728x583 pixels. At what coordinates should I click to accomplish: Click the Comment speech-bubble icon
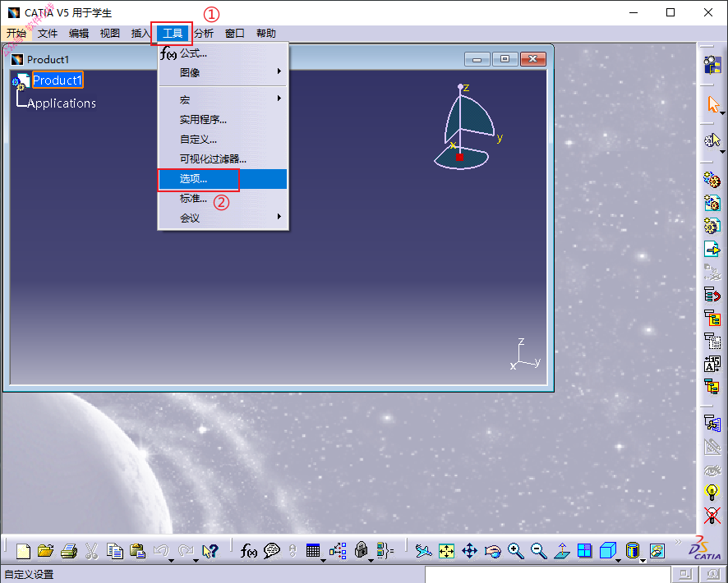[272, 551]
